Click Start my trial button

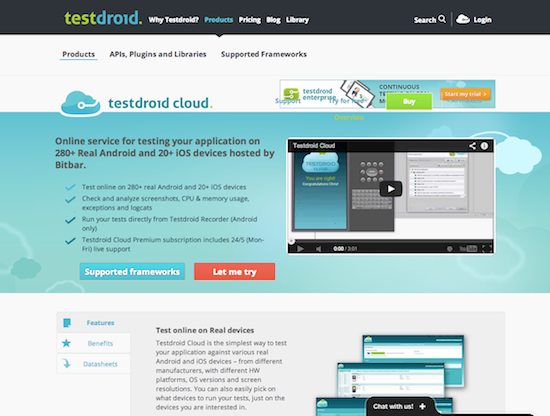point(465,94)
